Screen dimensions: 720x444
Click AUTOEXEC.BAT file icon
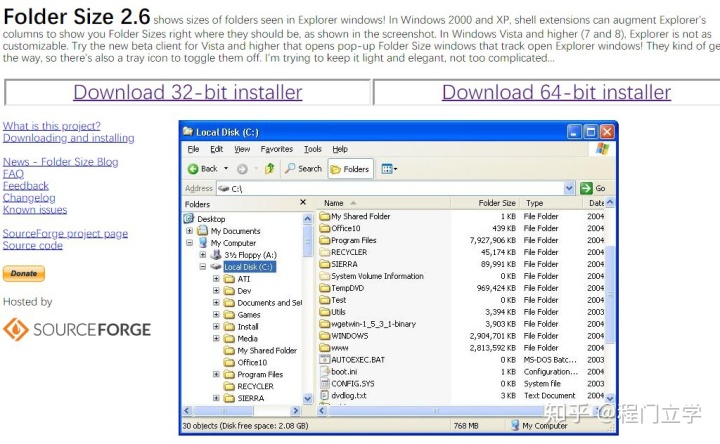click(x=325, y=360)
